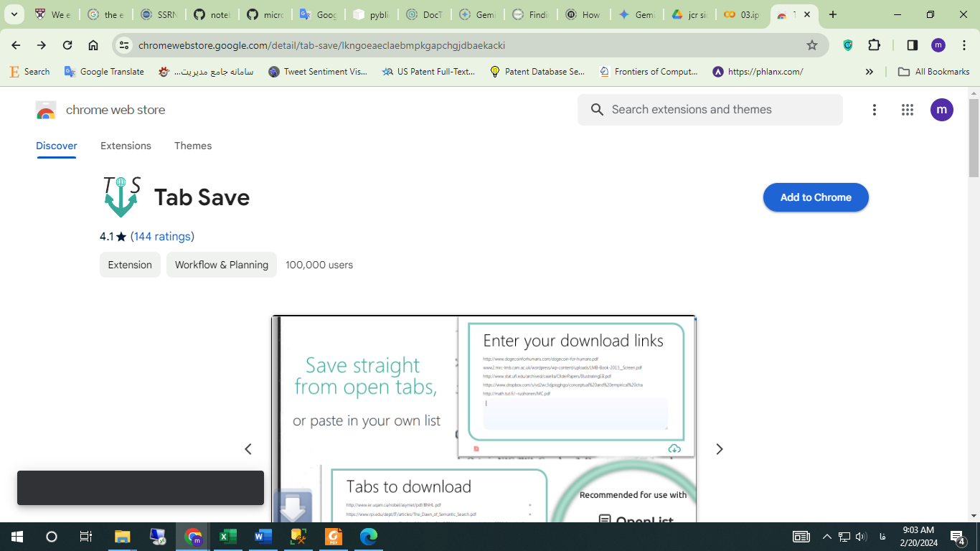Click the 100,000 users text
This screenshot has width=980, height=551.
point(319,265)
